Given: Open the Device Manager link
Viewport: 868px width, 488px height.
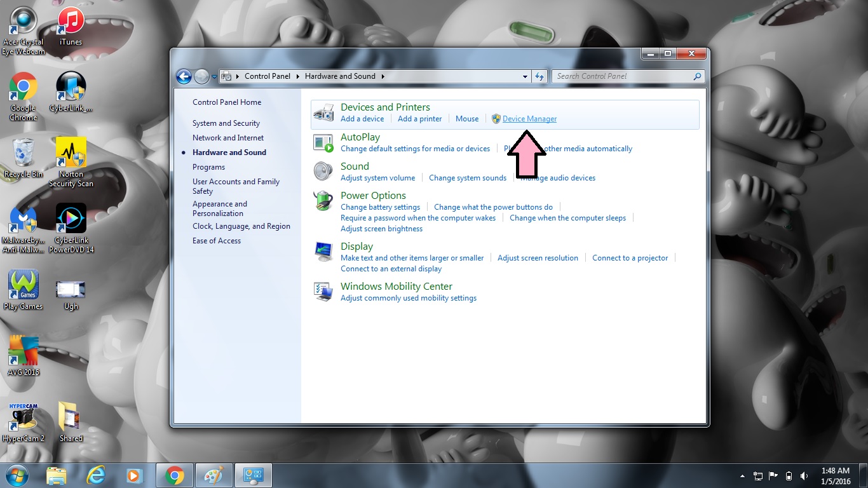Looking at the screenshot, I should tap(529, 119).
